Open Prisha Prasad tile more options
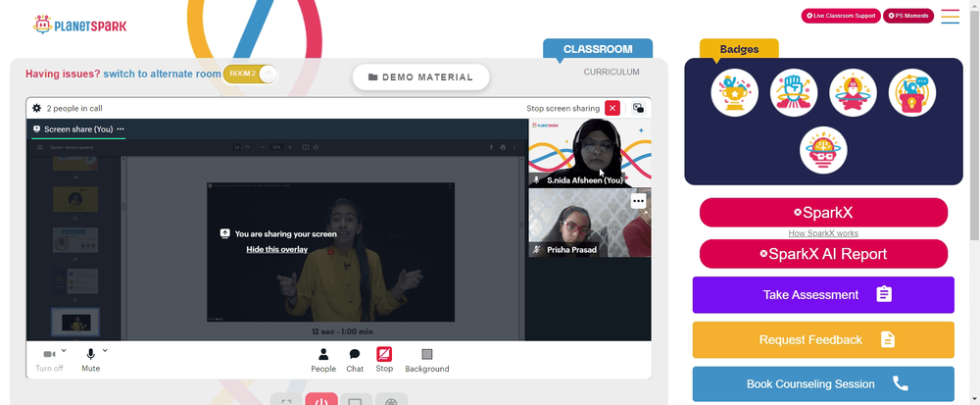Image resolution: width=980 pixels, height=405 pixels. pyautogui.click(x=638, y=201)
